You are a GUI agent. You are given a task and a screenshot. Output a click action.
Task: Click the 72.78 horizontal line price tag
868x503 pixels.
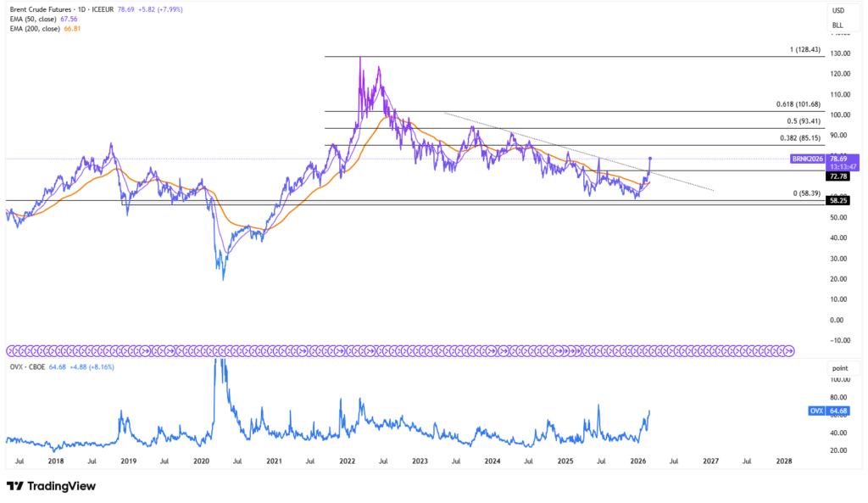pyautogui.click(x=837, y=177)
